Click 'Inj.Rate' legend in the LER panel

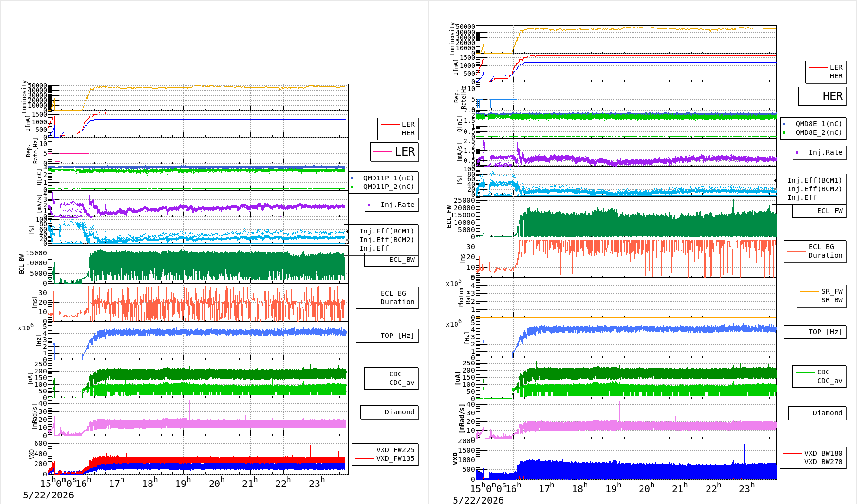392,205
